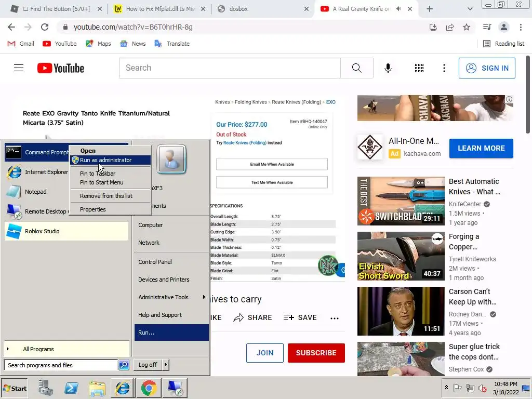Open File Explorer taskbar icon
Screen dimensions: 532x399
tap(97, 388)
